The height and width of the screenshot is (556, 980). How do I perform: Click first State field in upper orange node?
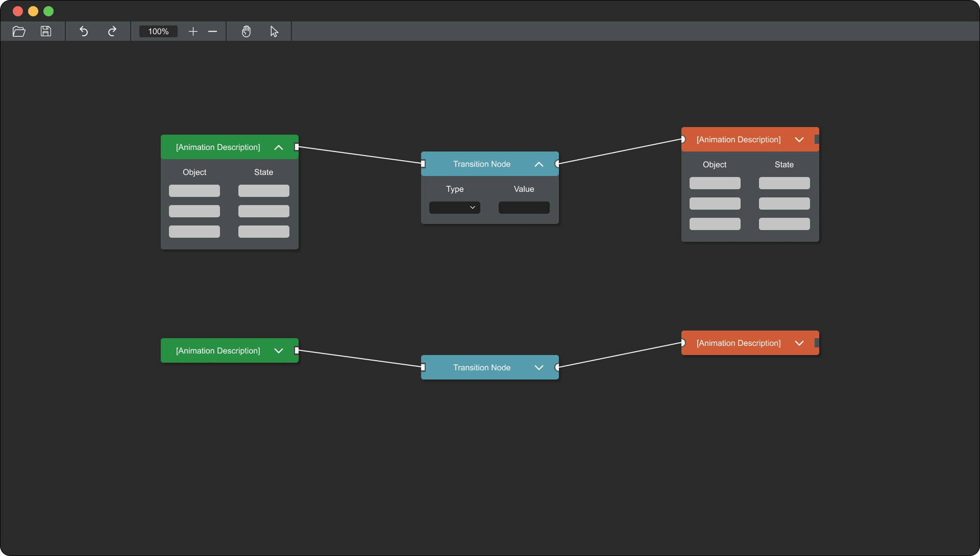point(785,183)
